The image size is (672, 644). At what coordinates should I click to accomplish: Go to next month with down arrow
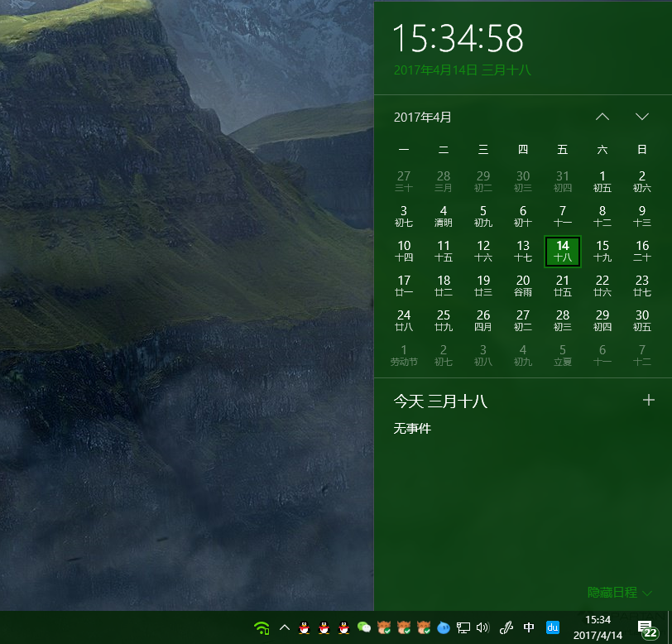coord(642,117)
